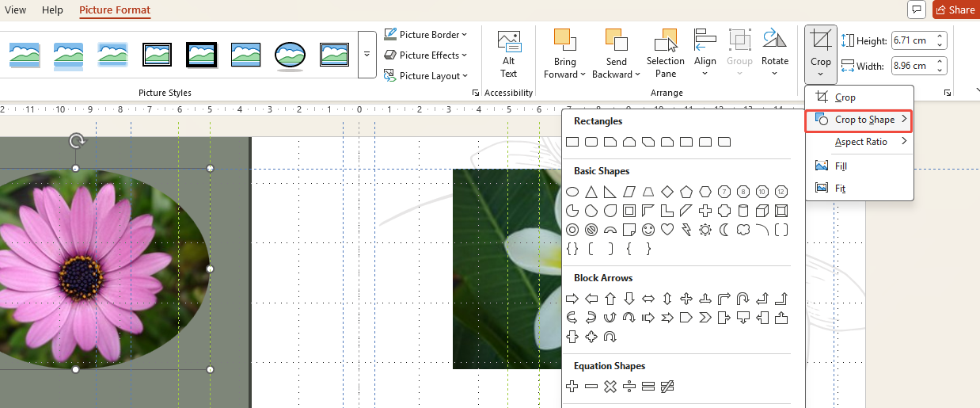This screenshot has width=980, height=408.
Task: Select the right arrow in Block Arrows
Action: pyautogui.click(x=572, y=299)
